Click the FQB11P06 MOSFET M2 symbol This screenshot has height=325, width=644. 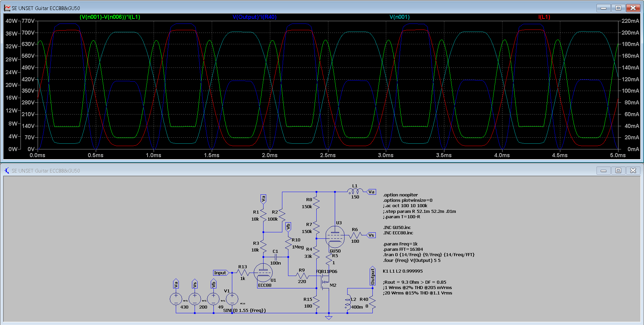pyautogui.click(x=325, y=281)
